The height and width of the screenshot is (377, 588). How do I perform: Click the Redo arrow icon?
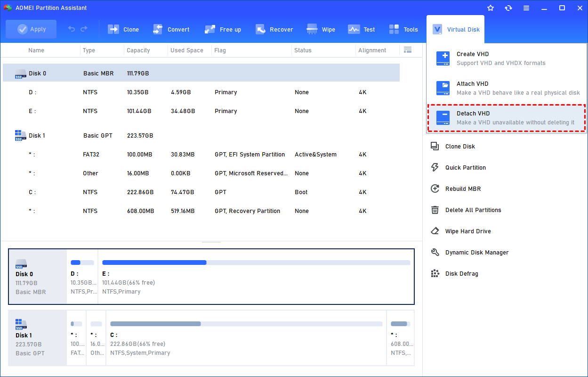click(84, 29)
